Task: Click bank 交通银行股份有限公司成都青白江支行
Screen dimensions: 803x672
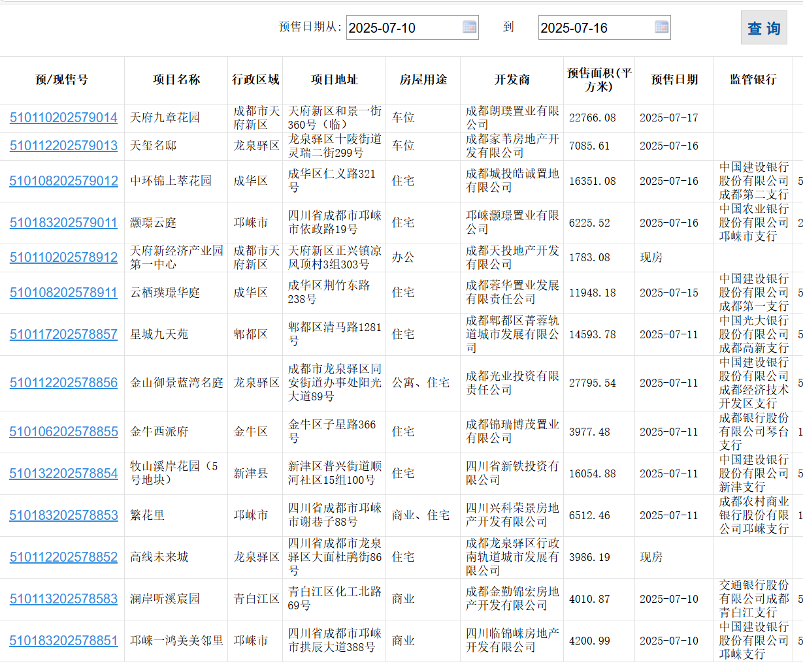Action: coord(754,599)
